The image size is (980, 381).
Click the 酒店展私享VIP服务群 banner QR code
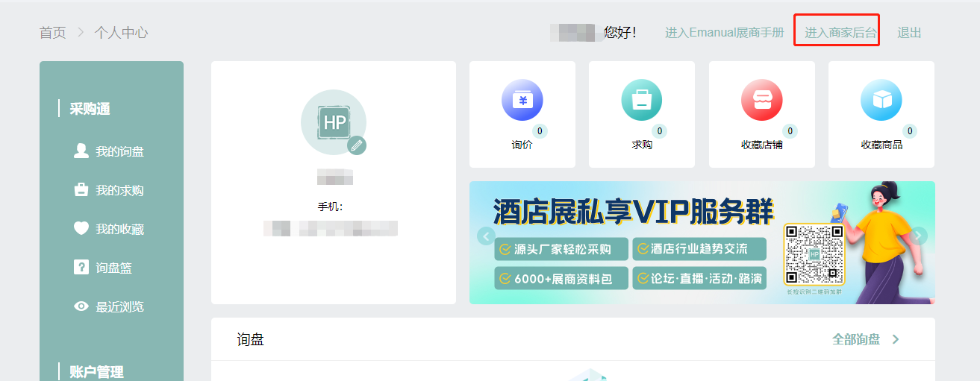tap(814, 254)
